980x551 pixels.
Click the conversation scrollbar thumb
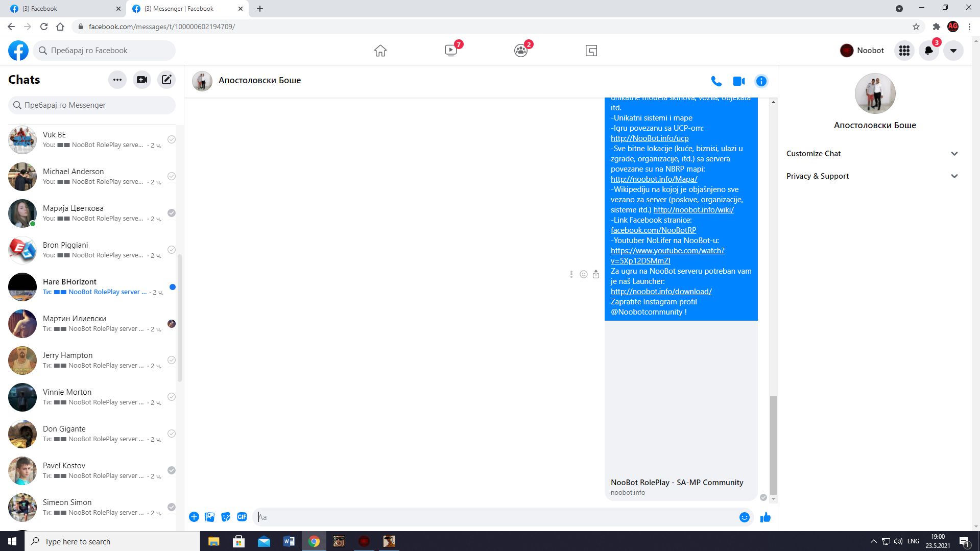coord(773,445)
